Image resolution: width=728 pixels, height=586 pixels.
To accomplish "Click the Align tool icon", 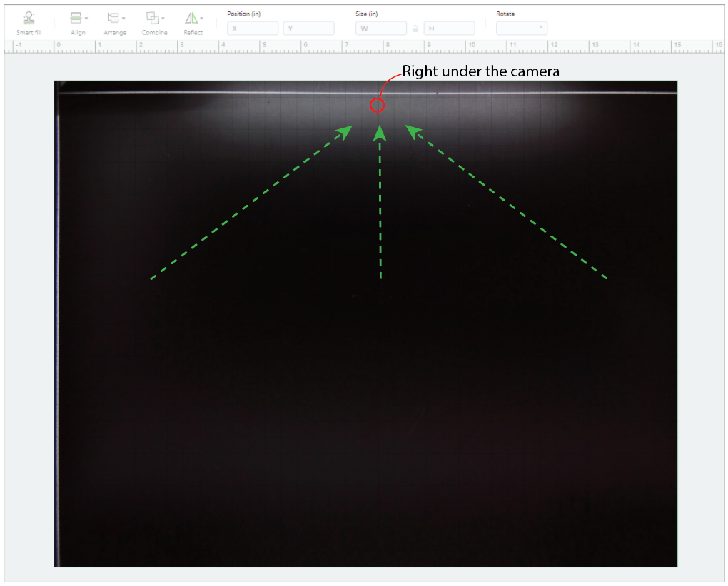I will click(x=76, y=18).
